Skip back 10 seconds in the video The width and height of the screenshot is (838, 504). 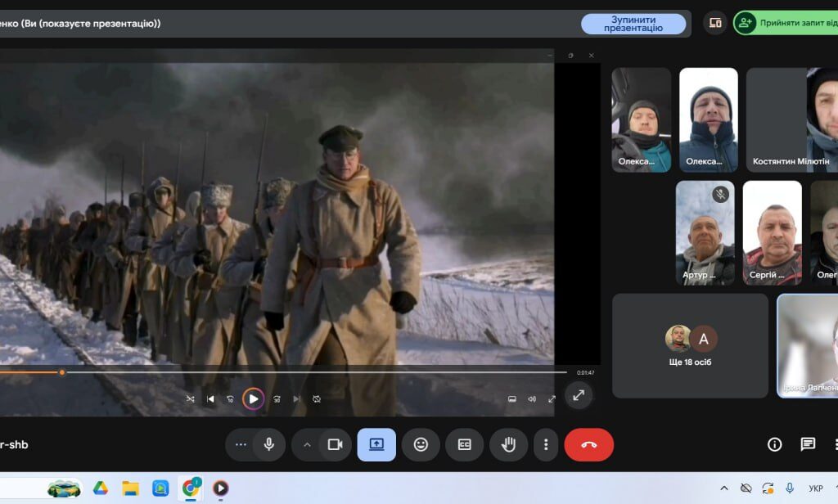tap(231, 399)
